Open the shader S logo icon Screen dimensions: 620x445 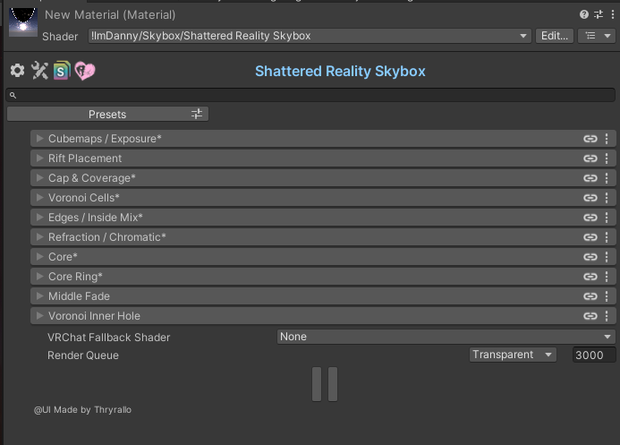[x=62, y=70]
